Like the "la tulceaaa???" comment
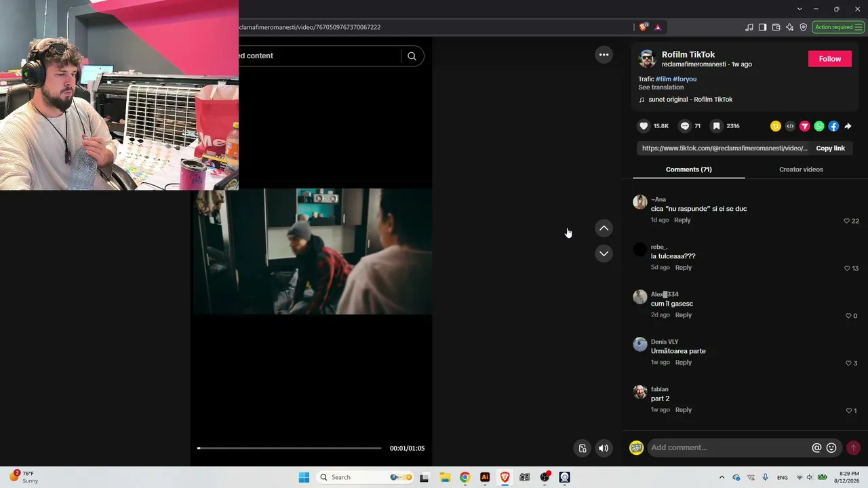868x488 pixels. (x=847, y=268)
